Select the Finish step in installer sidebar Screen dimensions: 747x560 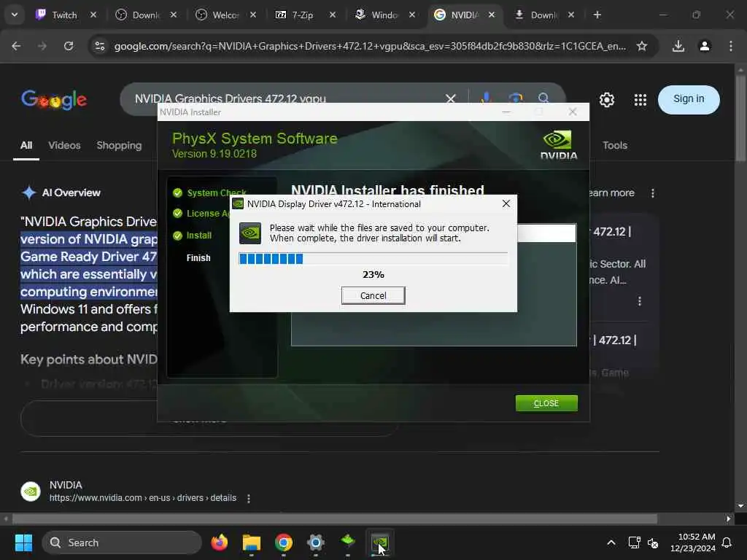click(198, 257)
